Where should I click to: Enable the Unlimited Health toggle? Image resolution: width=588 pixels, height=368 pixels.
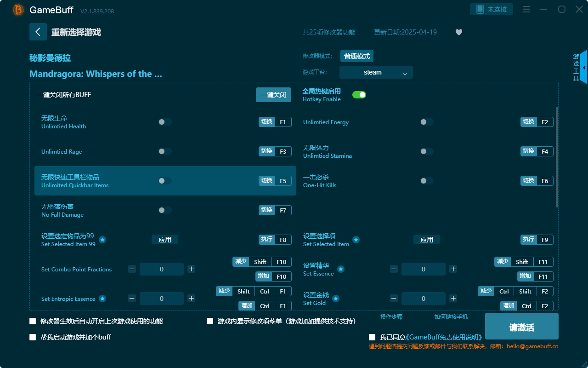click(164, 122)
